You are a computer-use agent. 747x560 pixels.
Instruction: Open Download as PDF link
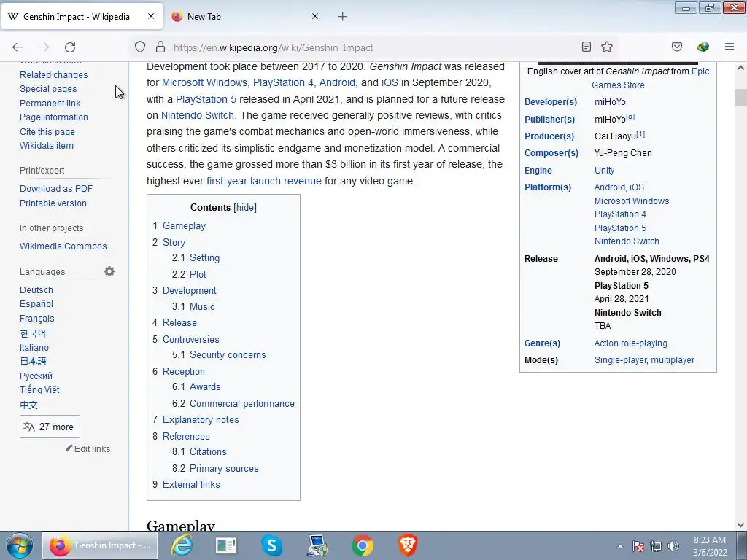[56, 189]
